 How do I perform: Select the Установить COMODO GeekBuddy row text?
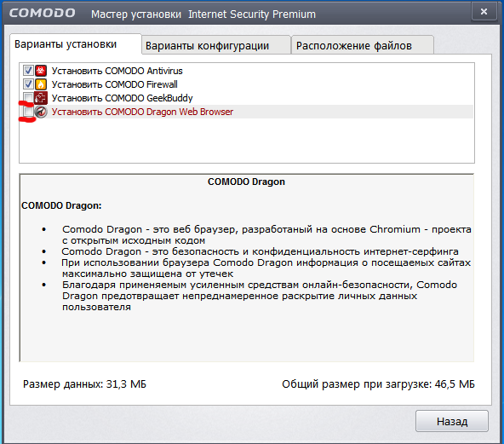pos(122,98)
